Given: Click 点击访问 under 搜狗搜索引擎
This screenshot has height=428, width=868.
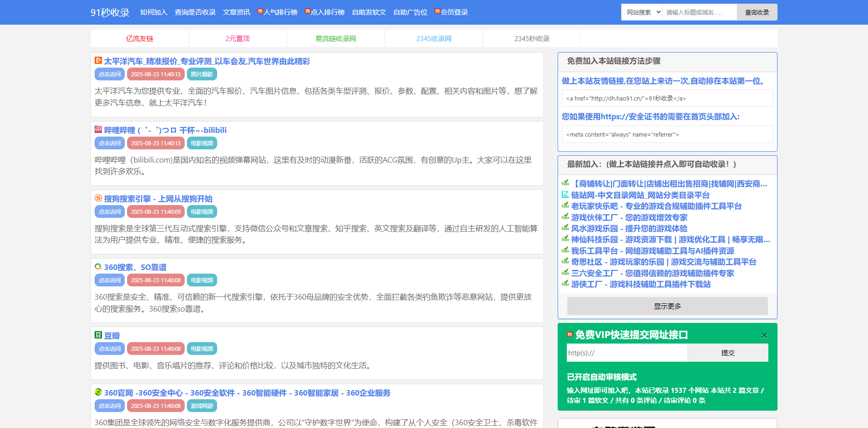Looking at the screenshot, I should pyautogui.click(x=110, y=211).
